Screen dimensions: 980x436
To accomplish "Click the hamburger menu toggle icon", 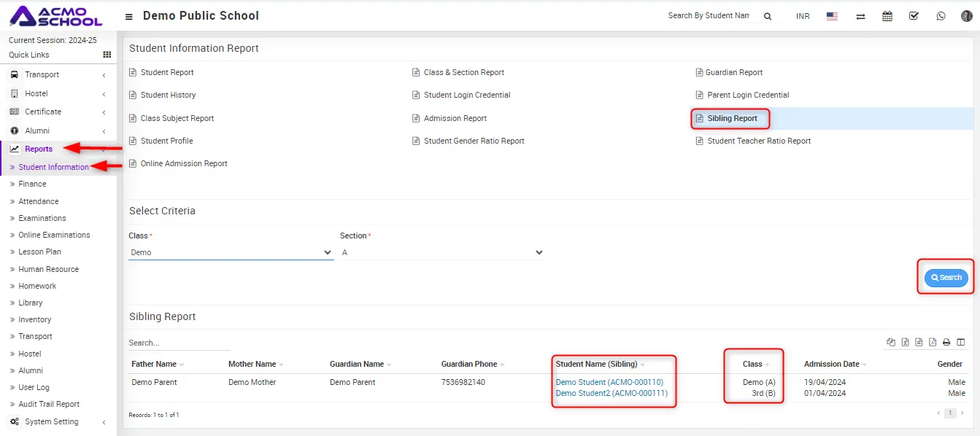I will [x=129, y=16].
